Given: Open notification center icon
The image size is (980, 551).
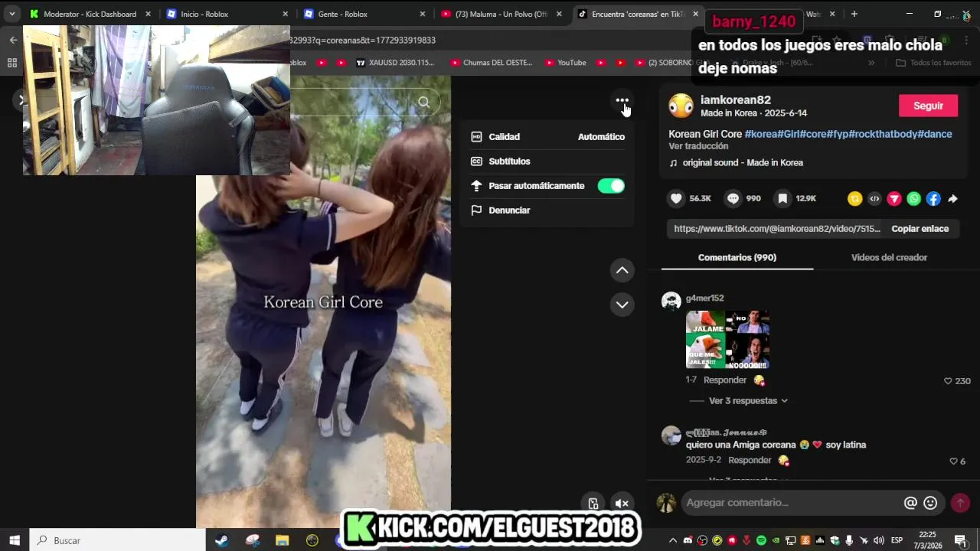Looking at the screenshot, I should (x=961, y=540).
